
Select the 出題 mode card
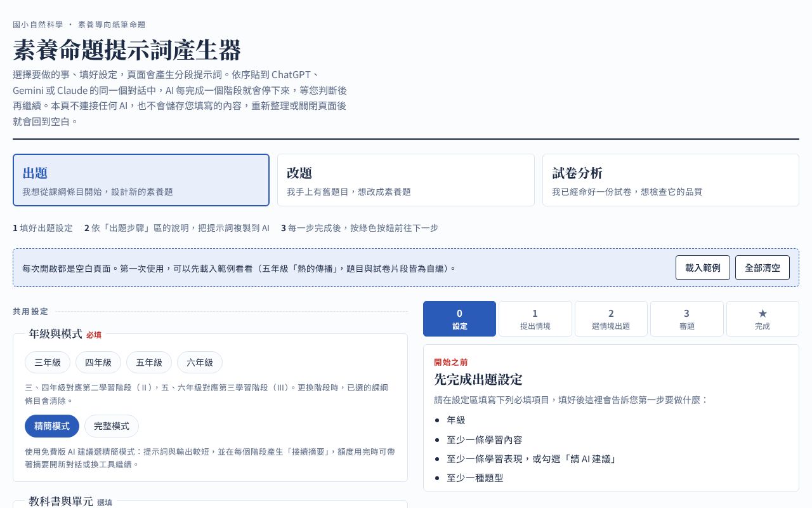pos(141,180)
